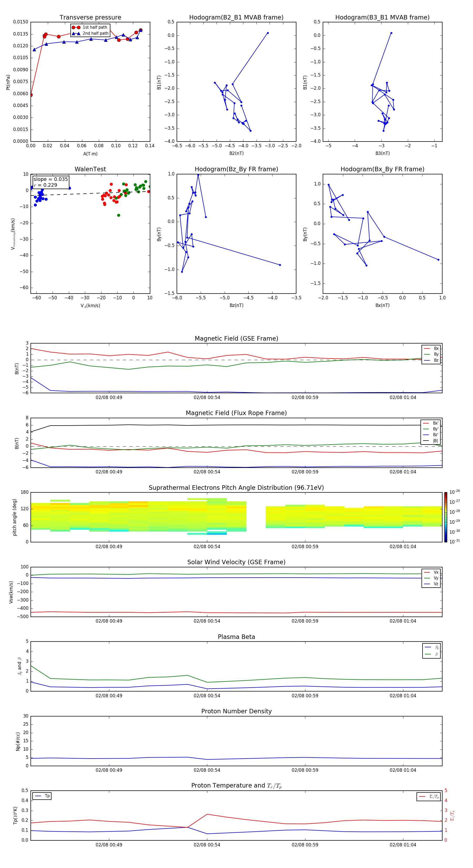Click the WalenTest "V_remaining(km/s)" y-axis label

click(x=13, y=234)
